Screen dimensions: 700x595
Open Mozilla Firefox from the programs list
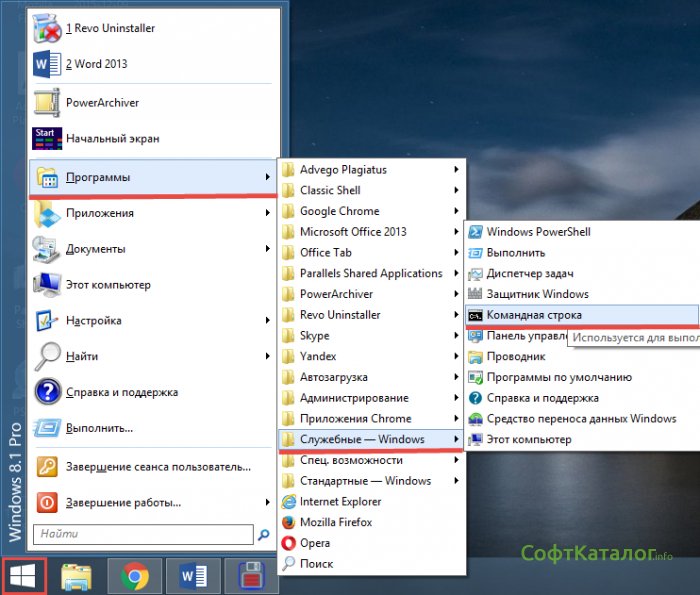336,522
